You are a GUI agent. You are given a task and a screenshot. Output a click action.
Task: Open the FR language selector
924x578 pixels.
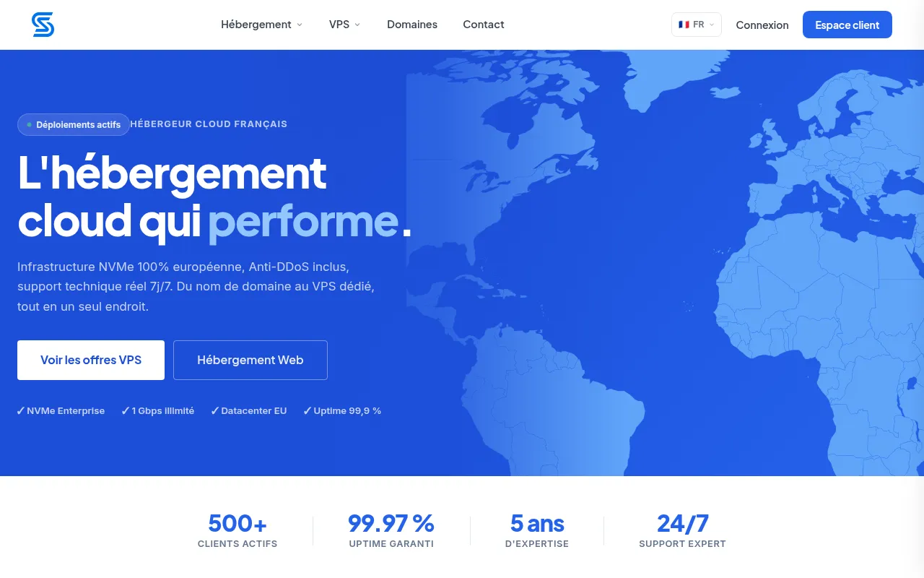(696, 25)
